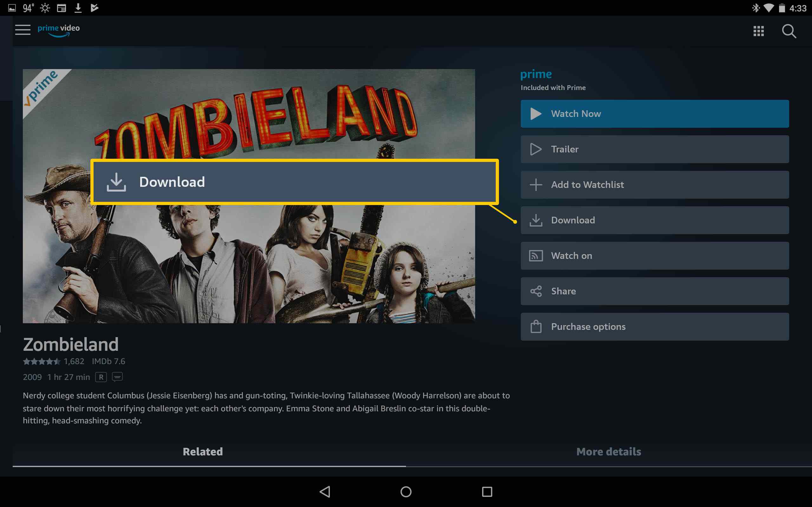The height and width of the screenshot is (507, 812).
Task: Select the Related tab
Action: [203, 452]
